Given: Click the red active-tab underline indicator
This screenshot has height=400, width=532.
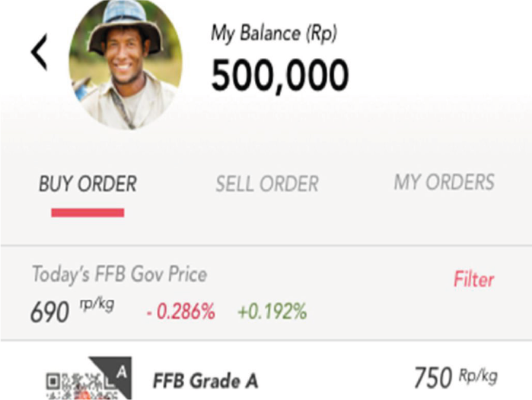Looking at the screenshot, I should pos(88,213).
